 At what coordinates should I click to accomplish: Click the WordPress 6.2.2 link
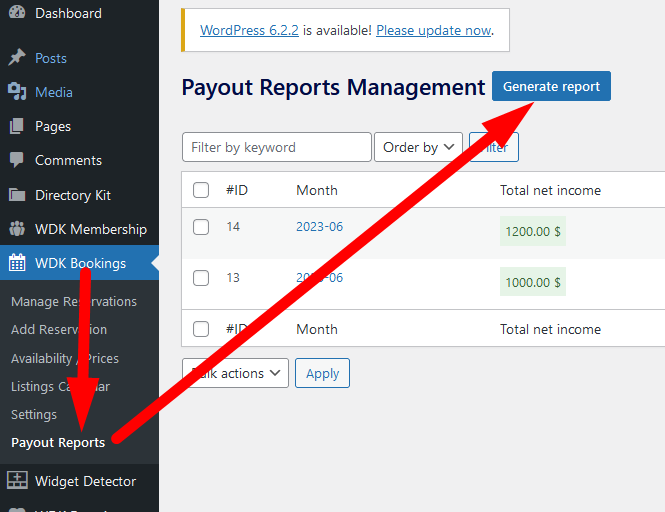tap(249, 31)
